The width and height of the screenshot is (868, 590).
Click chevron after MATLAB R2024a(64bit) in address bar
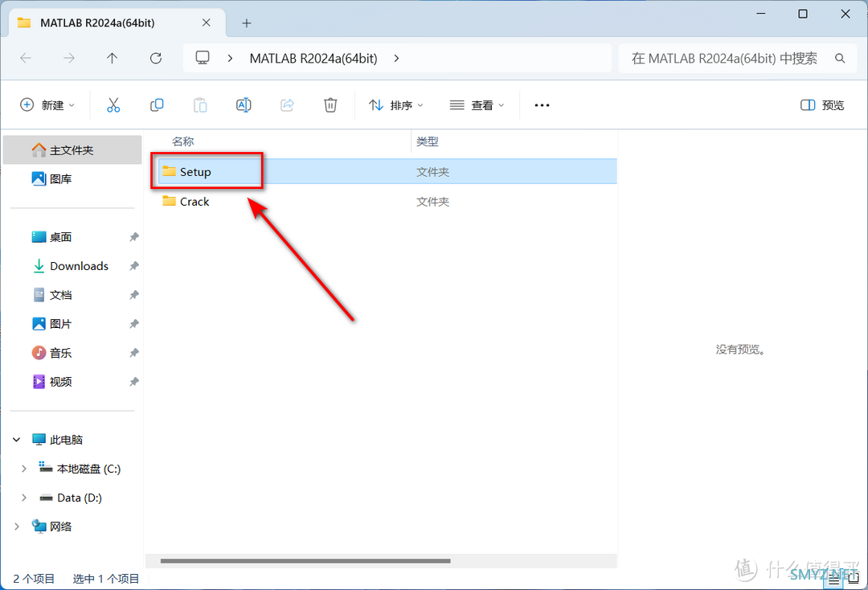pos(396,58)
